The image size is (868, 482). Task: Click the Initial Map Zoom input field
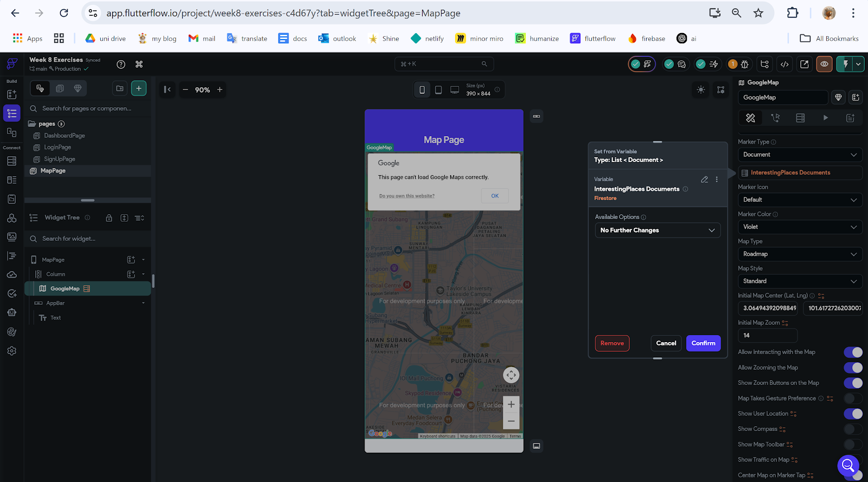(x=768, y=335)
